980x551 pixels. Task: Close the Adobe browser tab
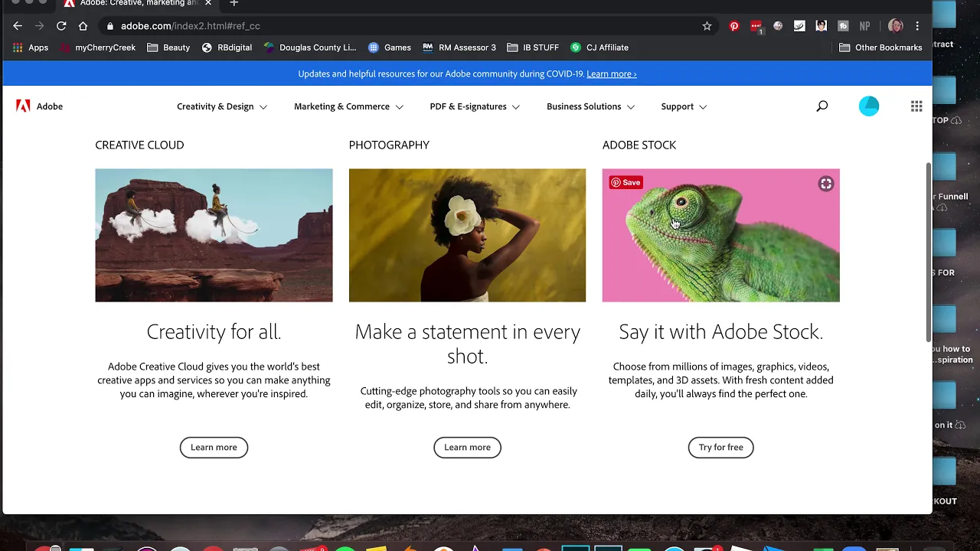click(207, 3)
